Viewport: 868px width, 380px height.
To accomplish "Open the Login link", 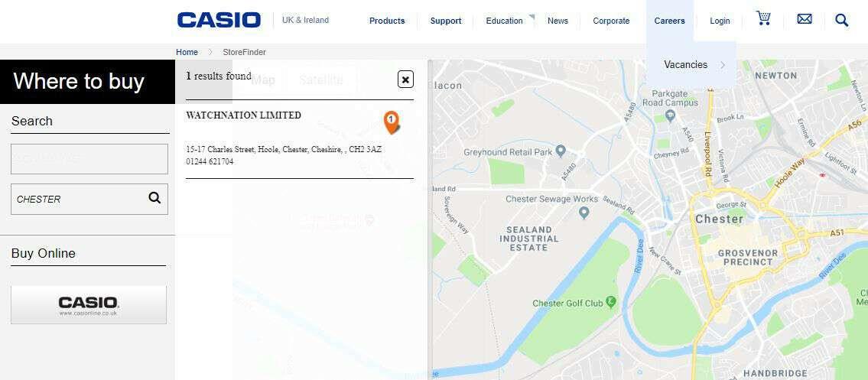I will coord(720,21).
